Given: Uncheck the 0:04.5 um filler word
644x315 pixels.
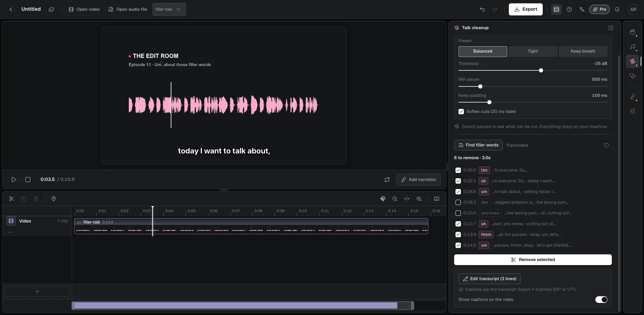Looking at the screenshot, I should 458,192.
